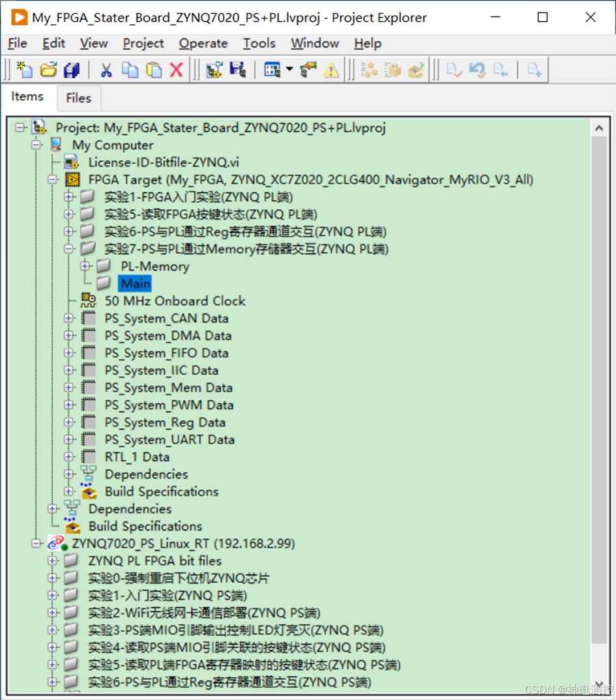Open the Window menu
The width and height of the screenshot is (616, 700).
click(x=315, y=43)
